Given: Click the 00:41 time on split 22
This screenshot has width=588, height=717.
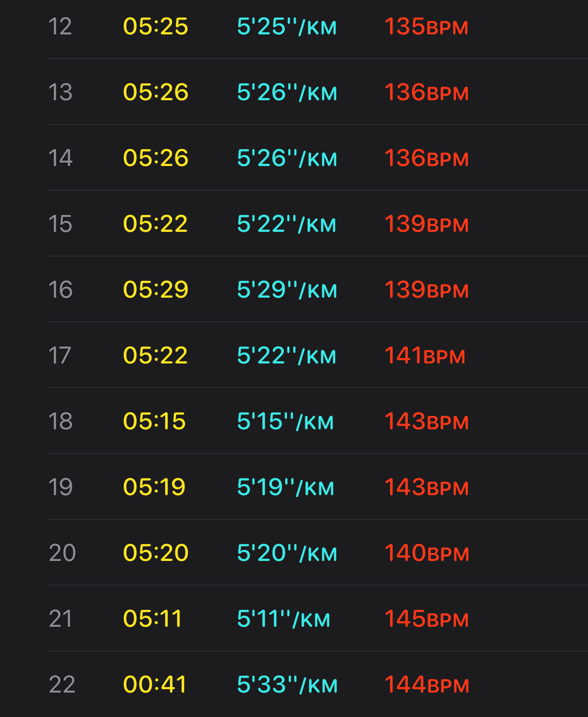Looking at the screenshot, I should pyautogui.click(x=155, y=685).
